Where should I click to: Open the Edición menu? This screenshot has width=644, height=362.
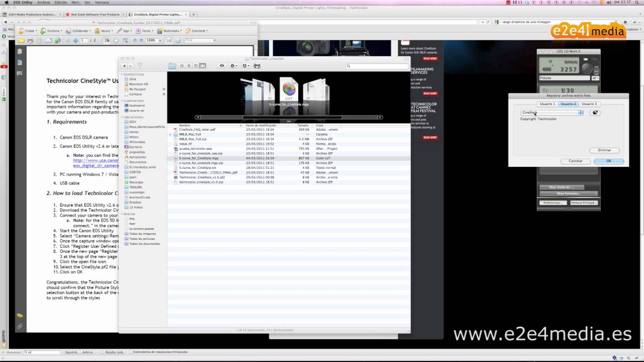(x=60, y=3)
